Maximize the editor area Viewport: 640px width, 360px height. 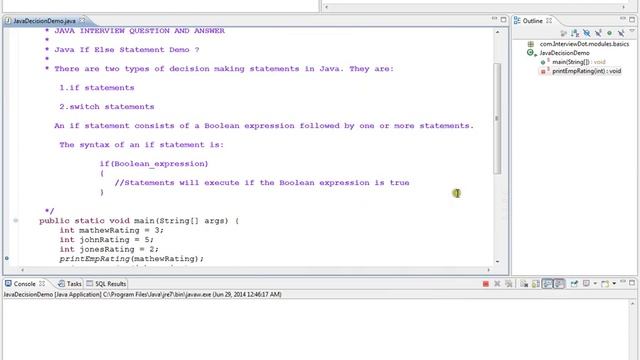[504, 19]
